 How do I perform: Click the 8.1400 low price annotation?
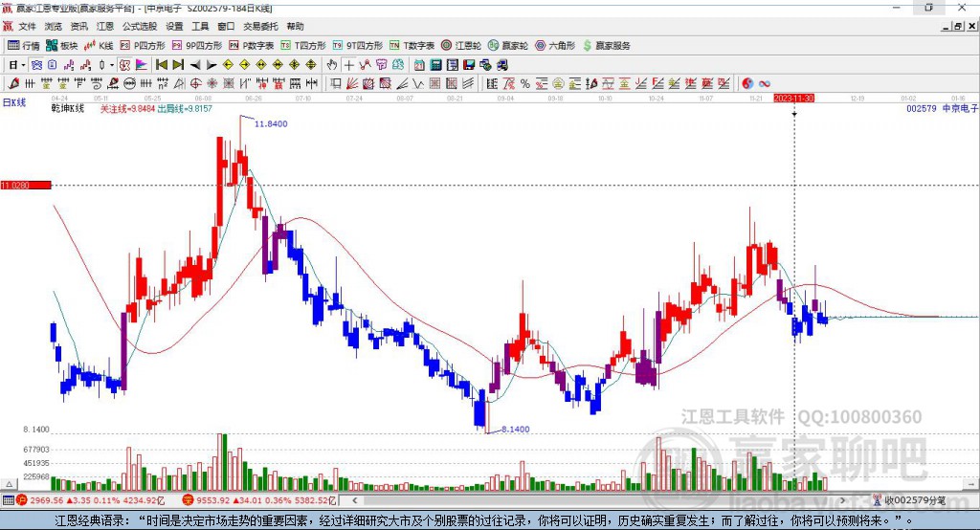pos(516,429)
